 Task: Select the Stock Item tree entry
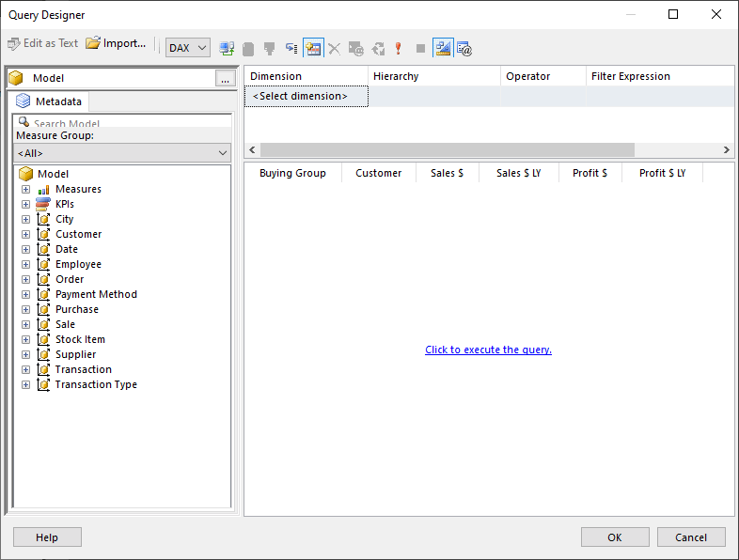point(80,339)
